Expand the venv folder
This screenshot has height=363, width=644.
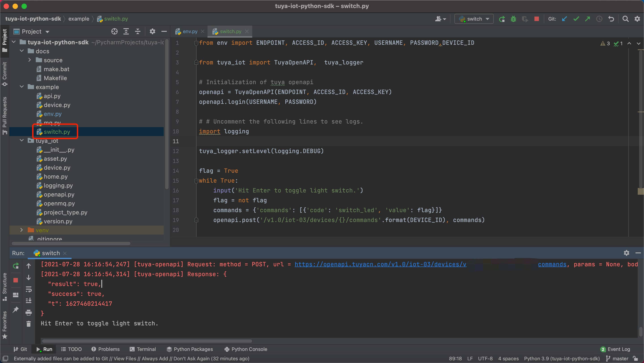pyautogui.click(x=21, y=230)
